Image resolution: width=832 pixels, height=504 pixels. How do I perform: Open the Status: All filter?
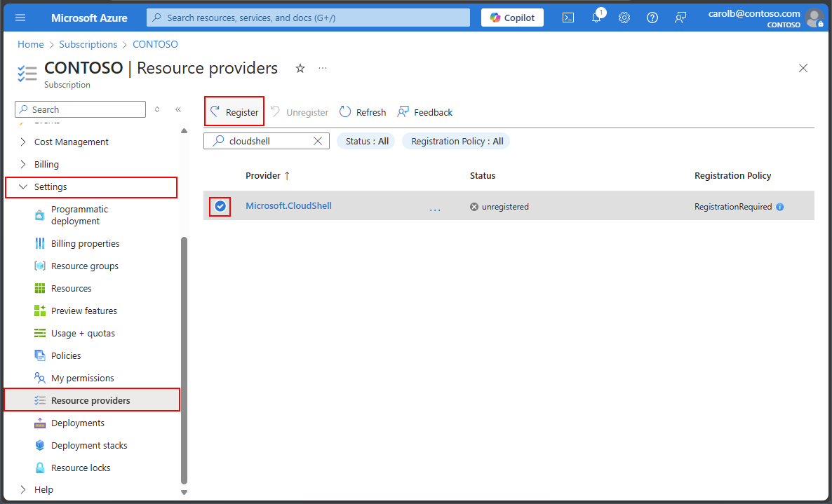pyautogui.click(x=365, y=141)
